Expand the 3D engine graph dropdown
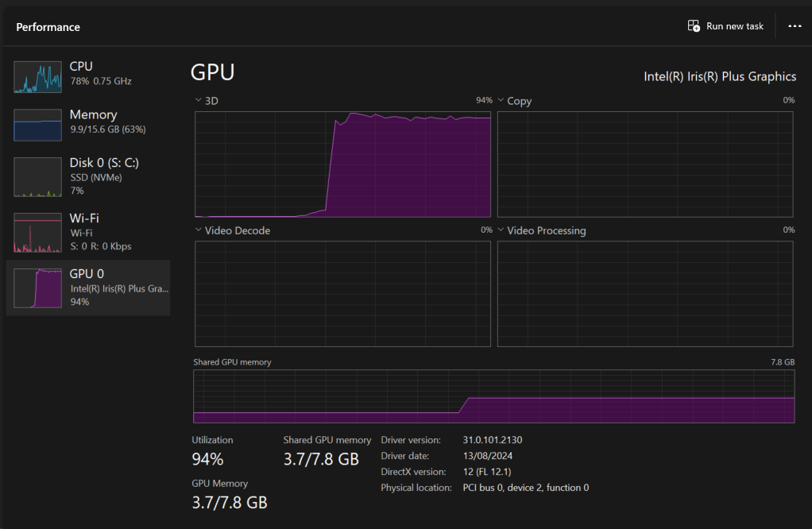 pyautogui.click(x=199, y=101)
